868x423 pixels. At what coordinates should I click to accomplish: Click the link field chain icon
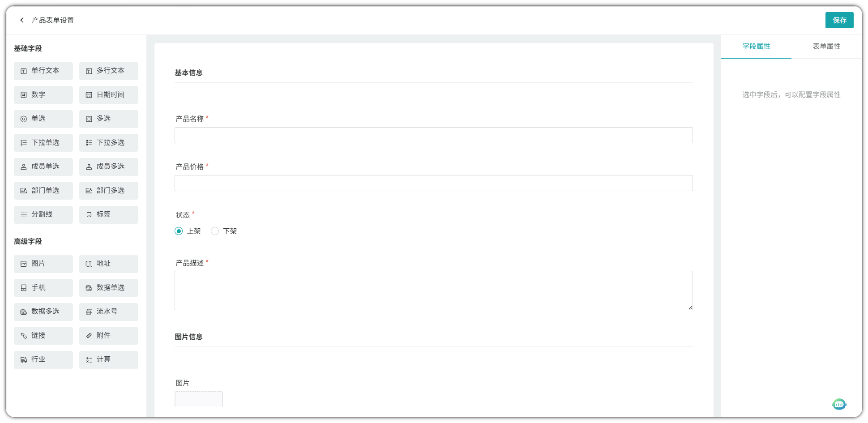click(x=24, y=336)
